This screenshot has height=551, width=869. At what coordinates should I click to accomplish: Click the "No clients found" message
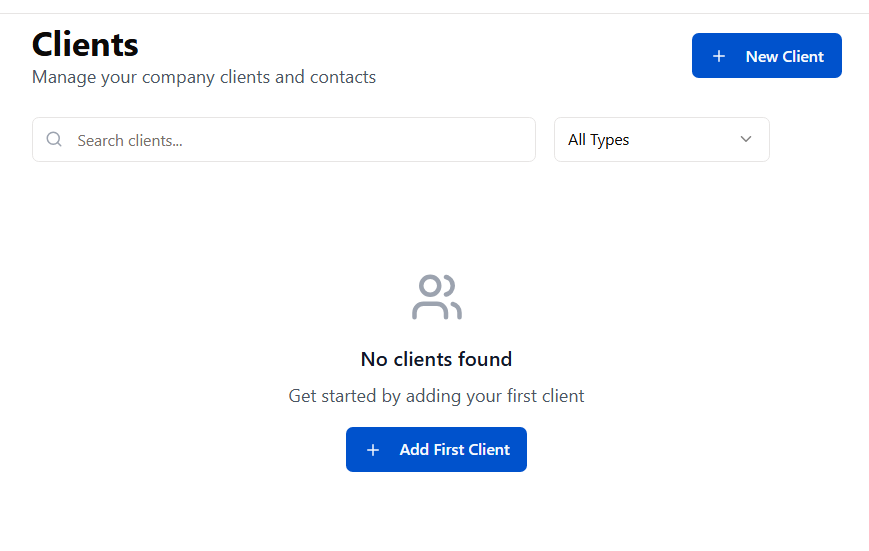436,359
